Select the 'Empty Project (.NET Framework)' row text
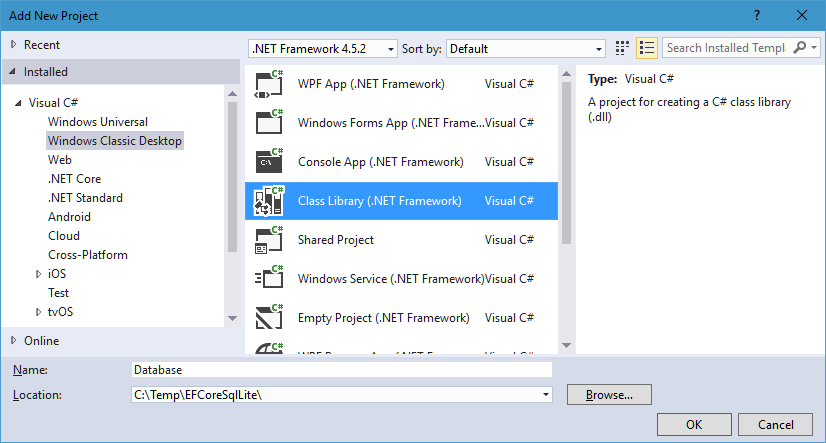 [384, 318]
